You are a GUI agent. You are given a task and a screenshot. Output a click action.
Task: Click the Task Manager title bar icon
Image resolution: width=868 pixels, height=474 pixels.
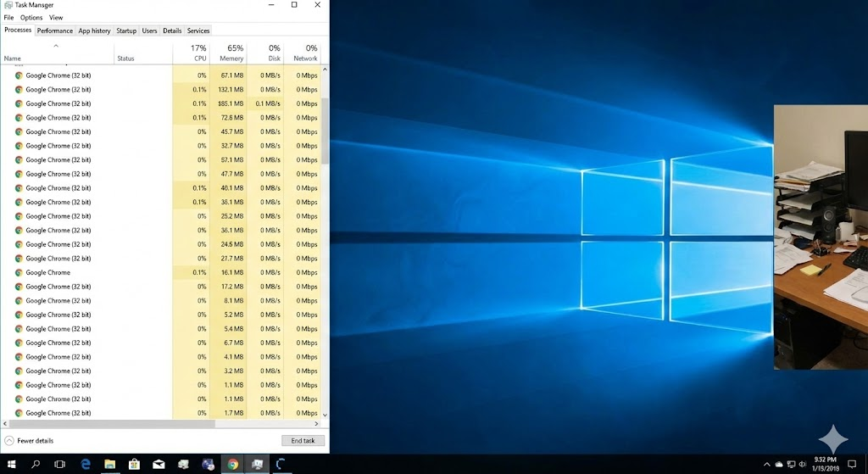tap(8, 5)
